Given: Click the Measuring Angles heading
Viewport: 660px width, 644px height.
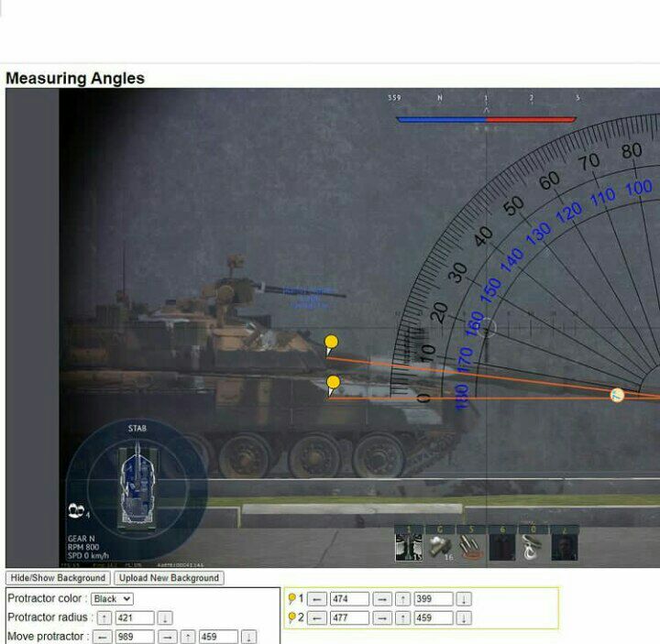Looking at the screenshot, I should click(75, 78).
